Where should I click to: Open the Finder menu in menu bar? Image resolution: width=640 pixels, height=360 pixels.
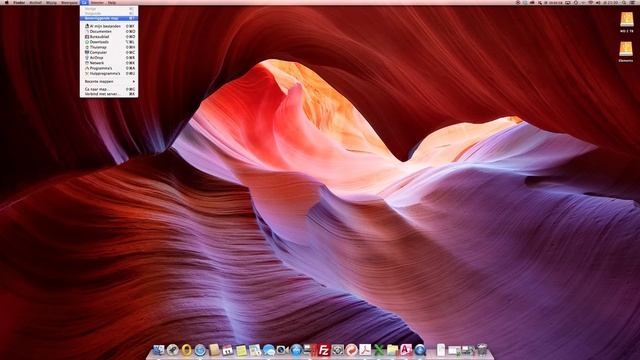click(19, 2)
